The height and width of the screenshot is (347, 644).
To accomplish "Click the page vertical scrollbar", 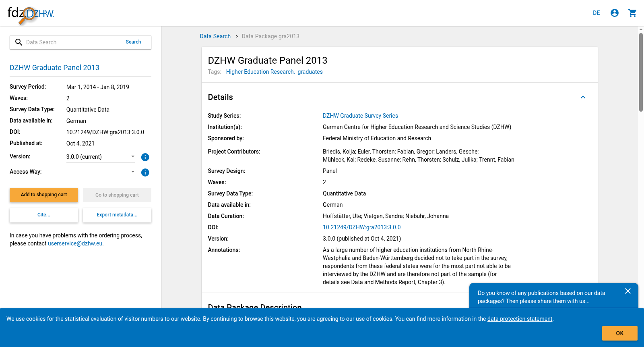I will [641, 73].
